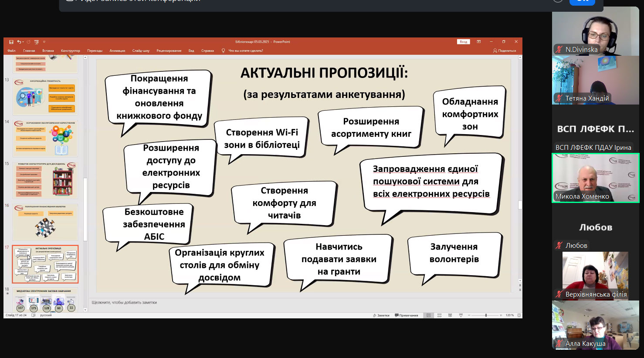Image resolution: width=644 pixels, height=358 pixels.
Task: Toggle the Примечания comments pane button
Action: click(407, 315)
